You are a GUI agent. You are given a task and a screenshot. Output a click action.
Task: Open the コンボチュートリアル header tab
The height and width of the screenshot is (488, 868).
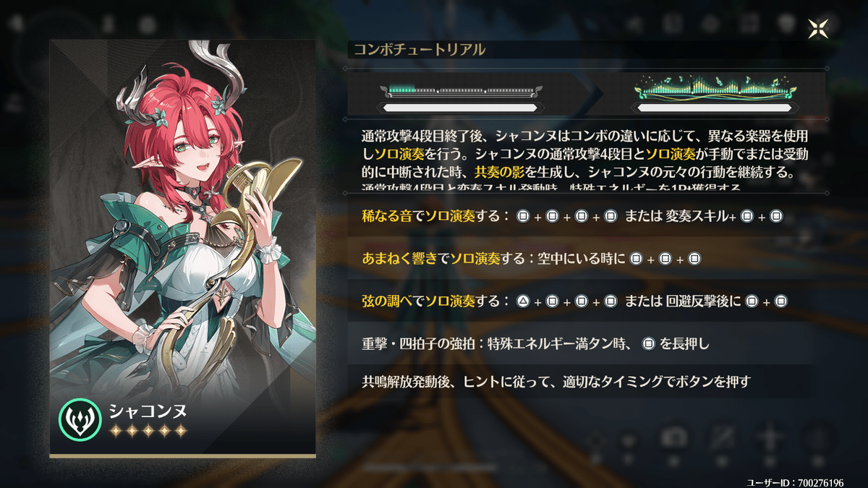point(419,50)
